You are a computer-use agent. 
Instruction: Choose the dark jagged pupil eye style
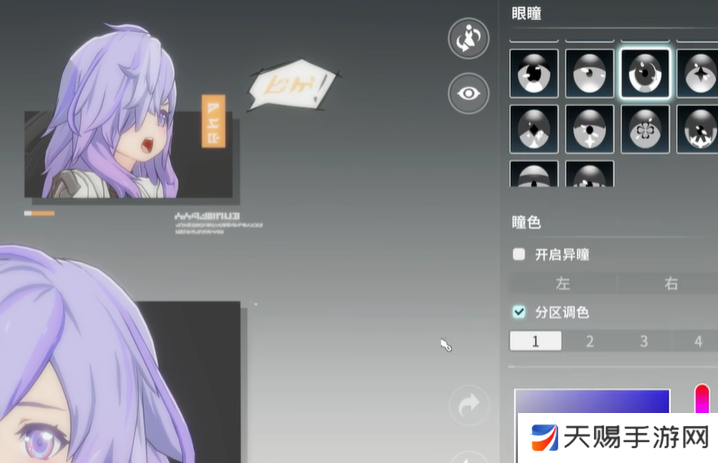(697, 129)
